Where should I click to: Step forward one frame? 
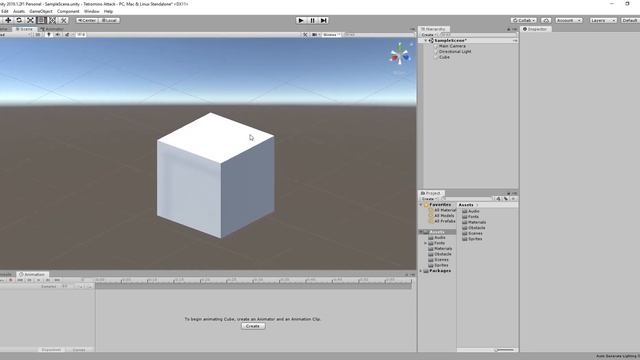tap(323, 20)
